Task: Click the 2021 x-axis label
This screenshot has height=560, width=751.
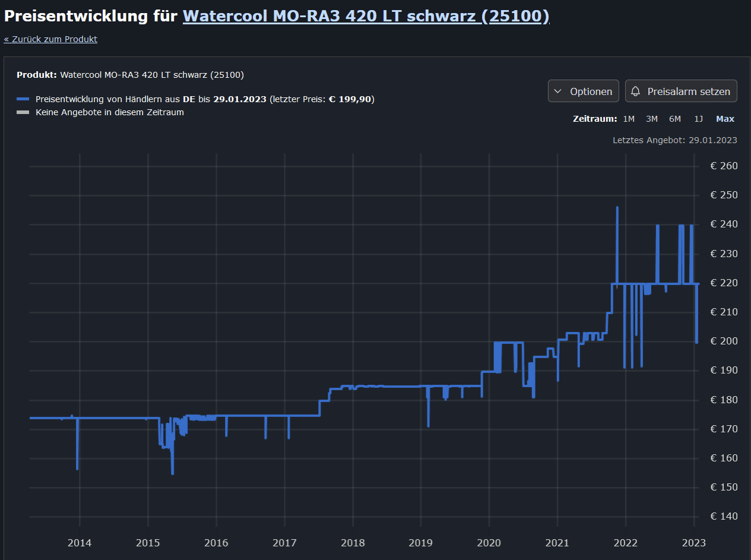Action: 557,543
